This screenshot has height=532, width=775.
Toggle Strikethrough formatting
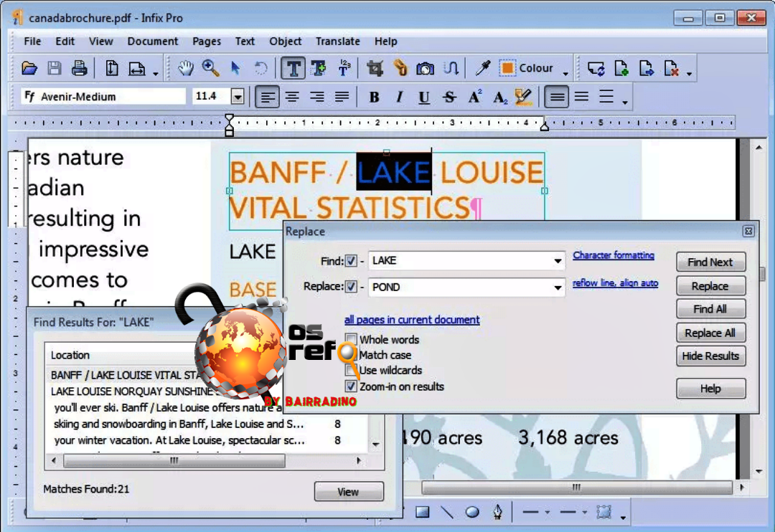tap(449, 98)
